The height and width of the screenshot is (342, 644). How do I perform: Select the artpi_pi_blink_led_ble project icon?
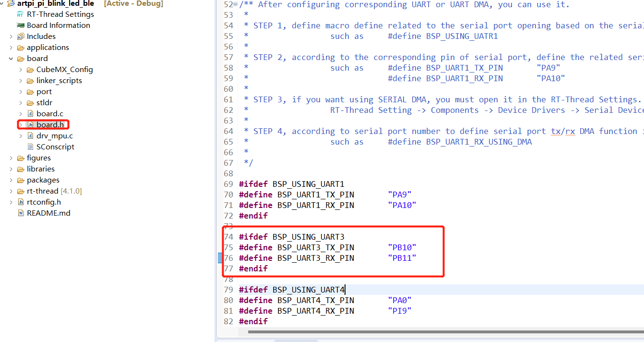tap(11, 4)
